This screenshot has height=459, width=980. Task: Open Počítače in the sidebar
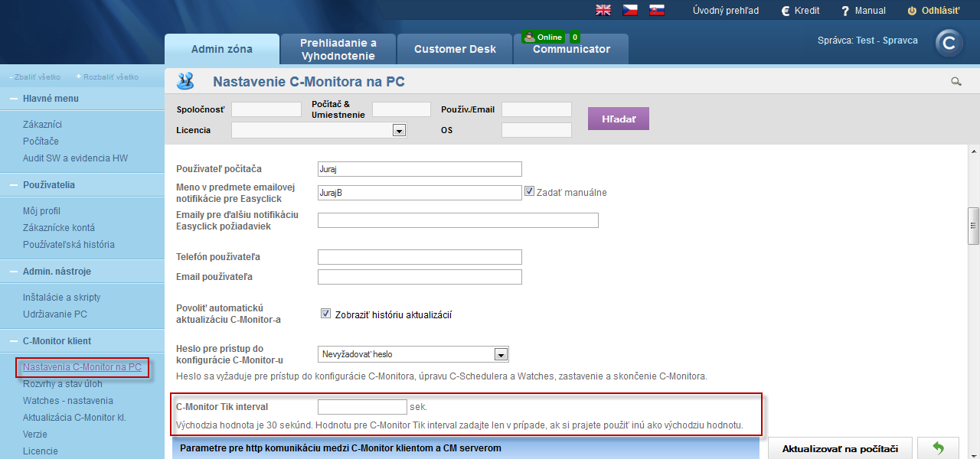[x=41, y=142]
